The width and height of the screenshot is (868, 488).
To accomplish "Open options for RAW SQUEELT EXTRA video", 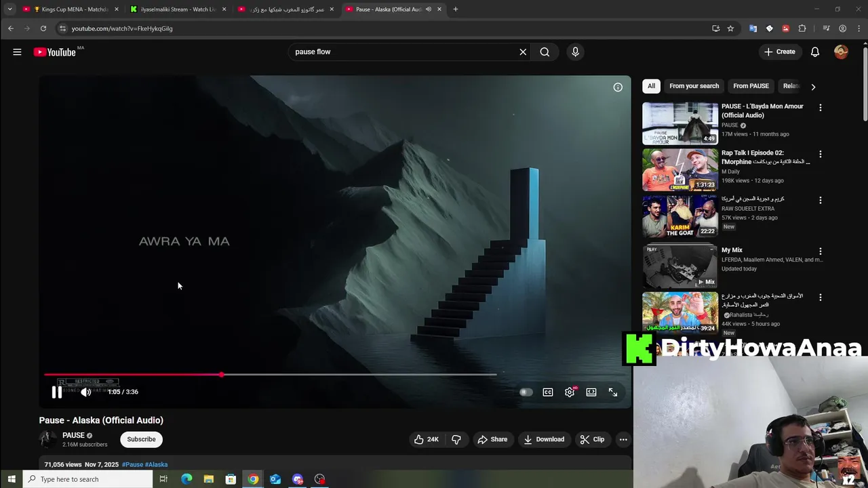I will point(820,201).
